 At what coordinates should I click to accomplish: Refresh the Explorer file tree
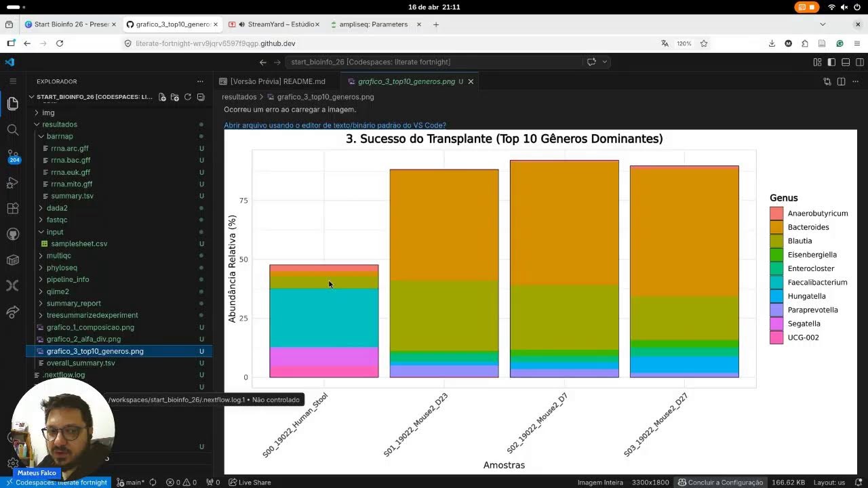point(188,97)
